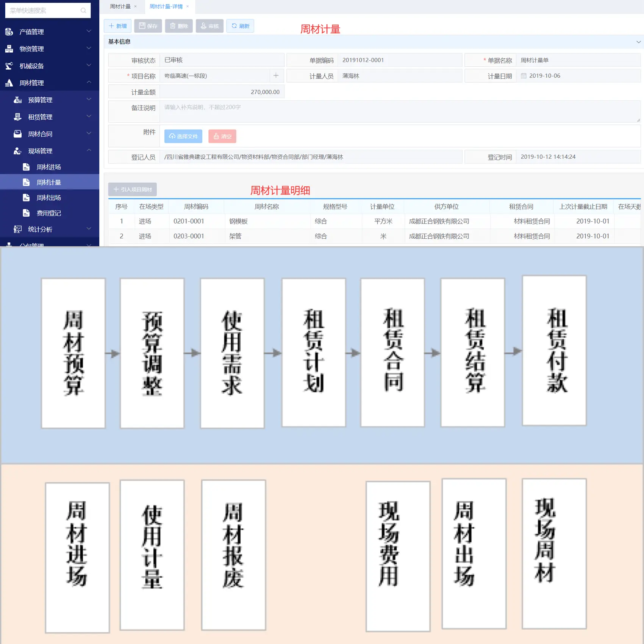Click the 周材进场 document icon
This screenshot has width=644, height=644.
point(26,167)
